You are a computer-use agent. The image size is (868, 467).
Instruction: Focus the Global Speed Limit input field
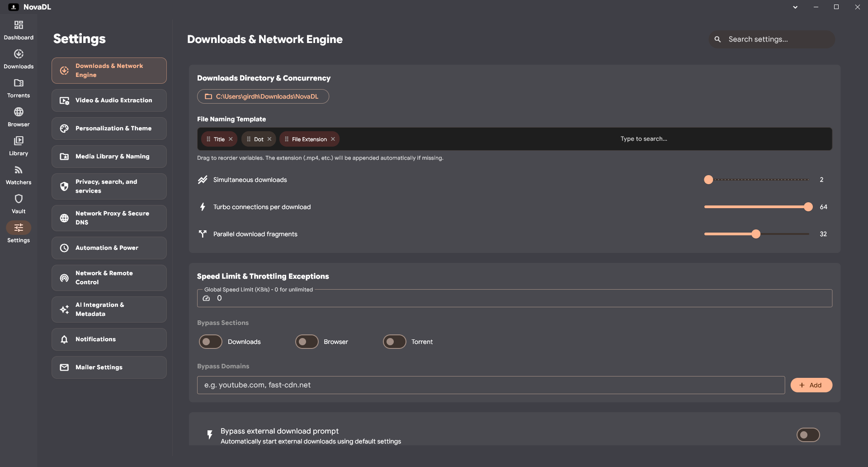pos(514,298)
